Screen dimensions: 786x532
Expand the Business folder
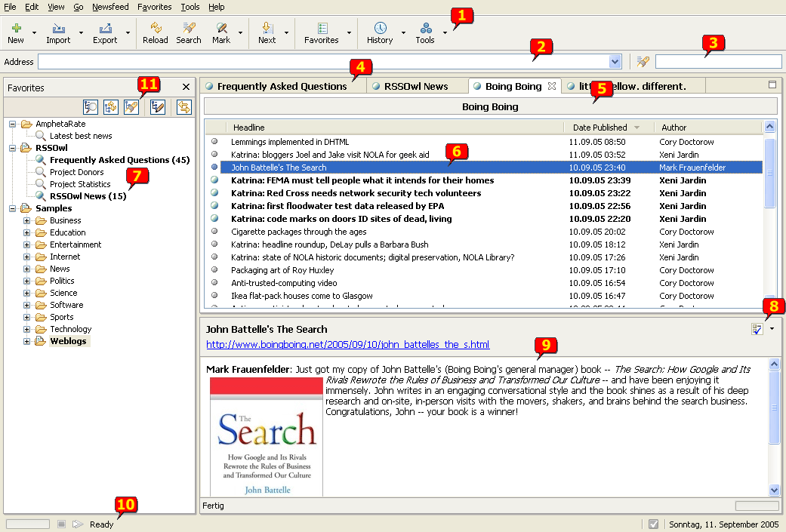pos(26,220)
